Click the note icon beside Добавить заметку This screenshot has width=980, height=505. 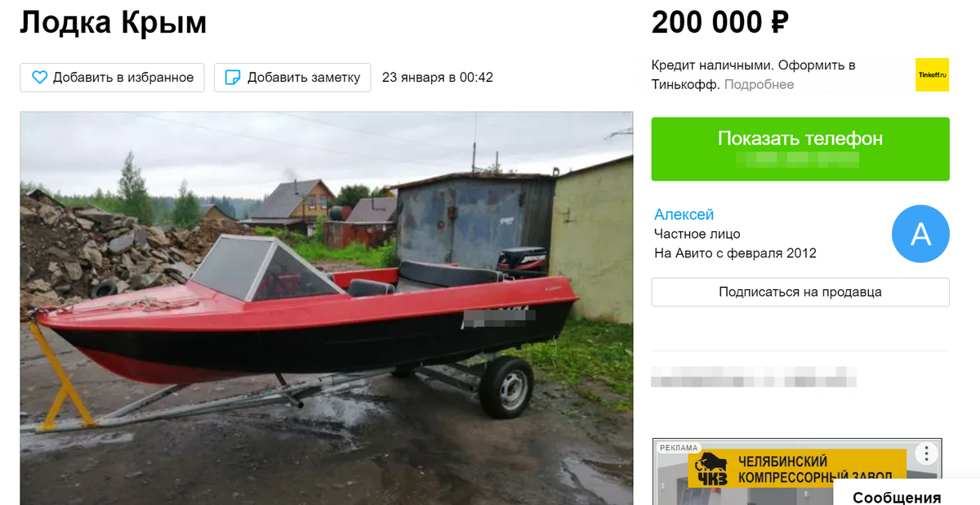(233, 78)
